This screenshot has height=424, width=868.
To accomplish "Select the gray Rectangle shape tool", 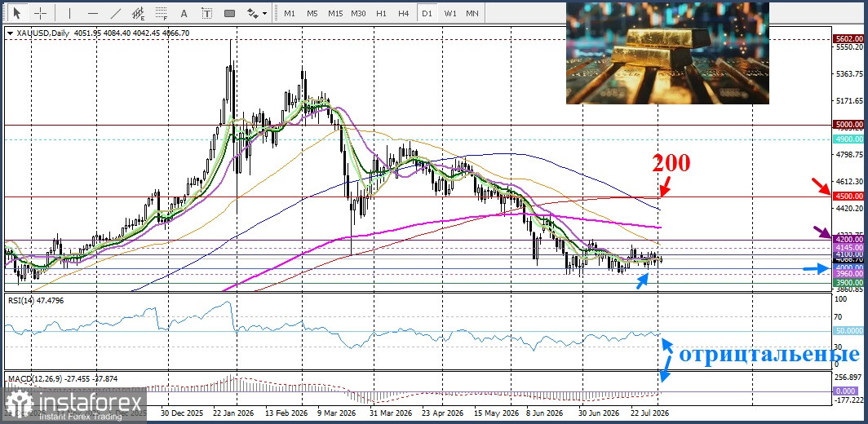I will (229, 13).
